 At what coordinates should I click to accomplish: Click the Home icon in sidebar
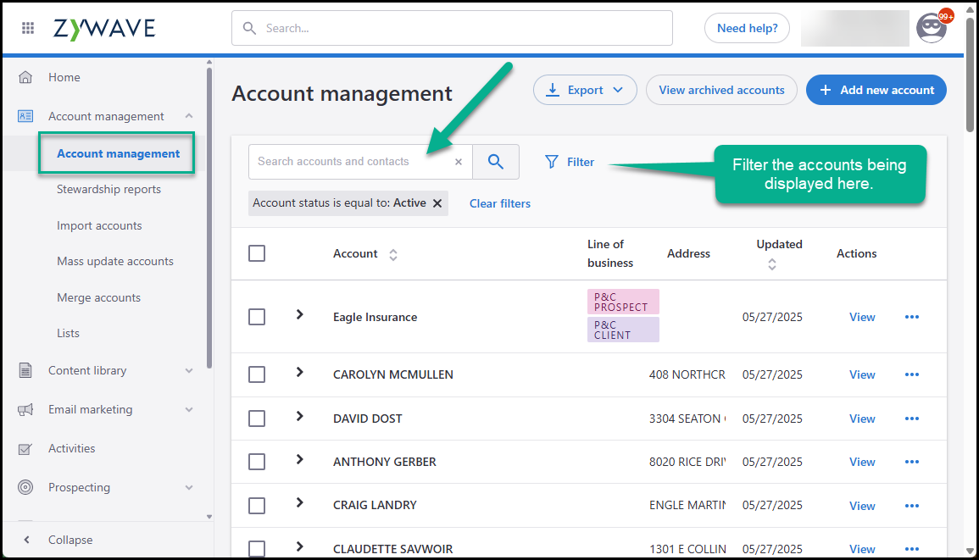(25, 77)
